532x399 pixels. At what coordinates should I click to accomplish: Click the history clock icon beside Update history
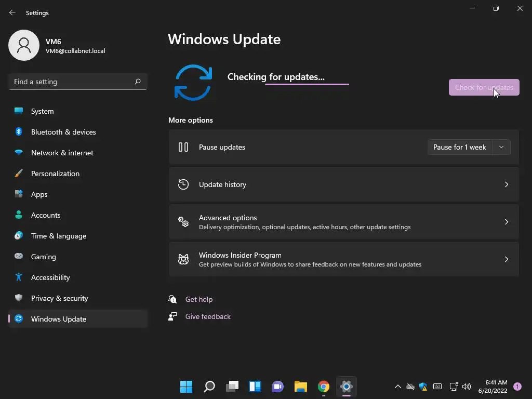click(x=183, y=184)
